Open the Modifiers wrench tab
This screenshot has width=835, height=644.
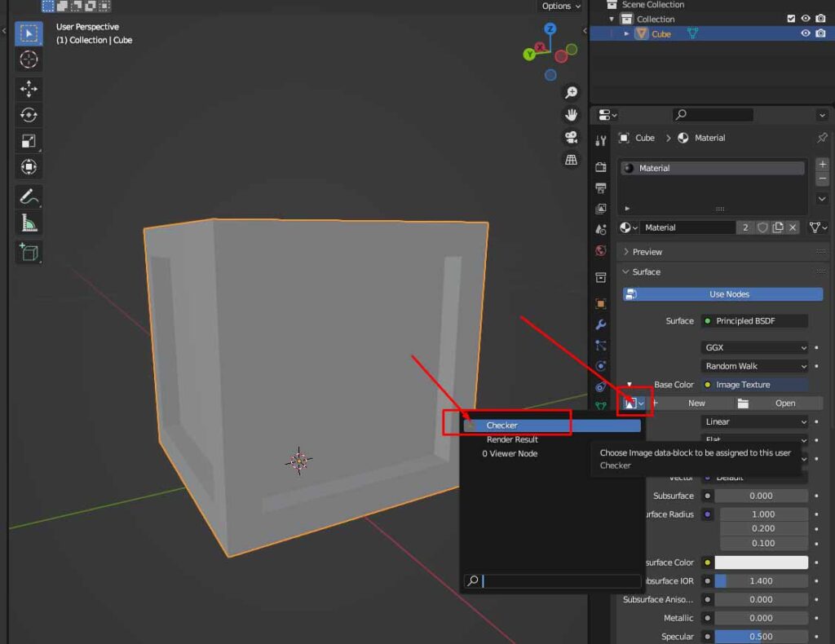coord(601,324)
